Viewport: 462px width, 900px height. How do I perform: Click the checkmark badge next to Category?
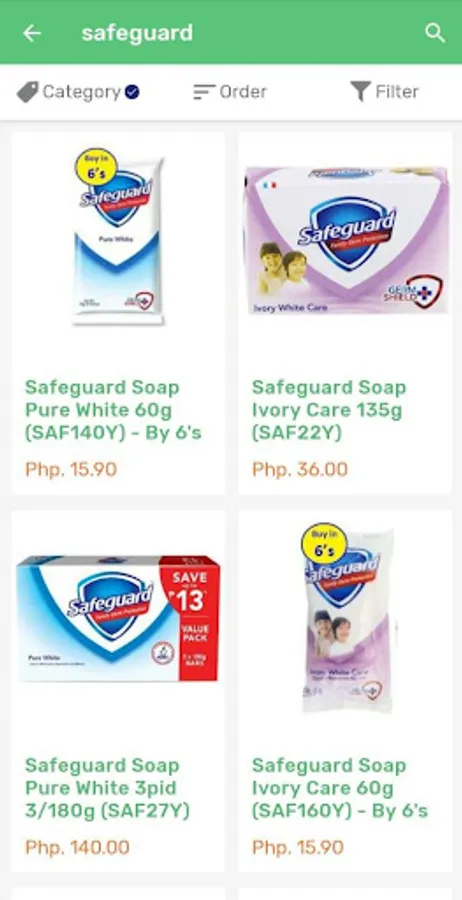133,91
